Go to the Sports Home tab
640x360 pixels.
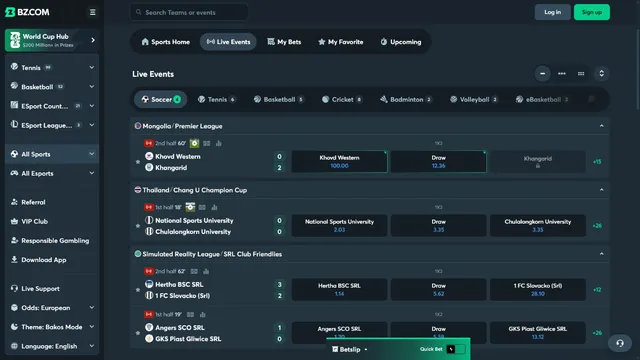point(165,42)
